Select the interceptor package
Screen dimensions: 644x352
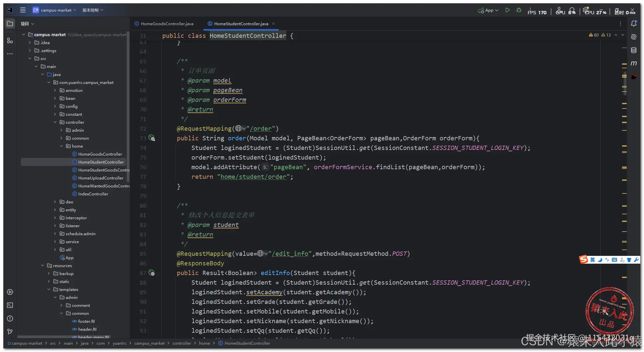coord(73,218)
